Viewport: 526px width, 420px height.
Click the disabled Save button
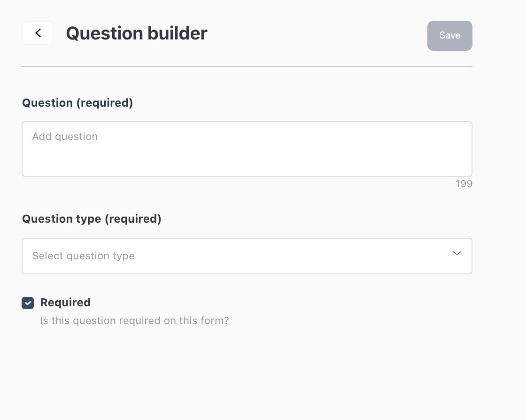click(x=449, y=36)
